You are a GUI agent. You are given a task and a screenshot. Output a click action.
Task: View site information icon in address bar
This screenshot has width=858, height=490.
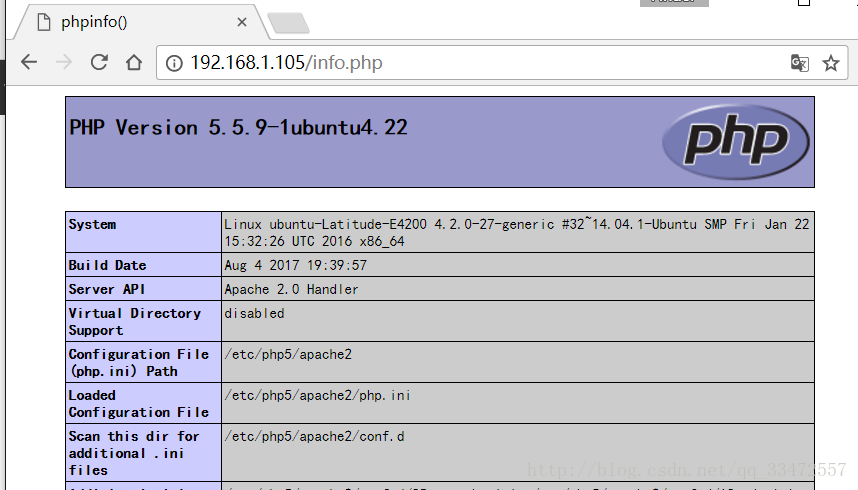[x=174, y=64]
